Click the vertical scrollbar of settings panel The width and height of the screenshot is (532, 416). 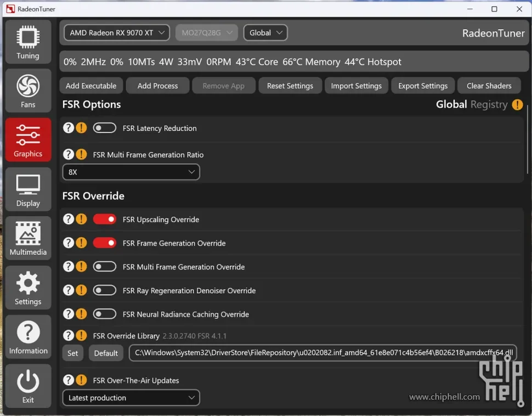click(x=528, y=139)
